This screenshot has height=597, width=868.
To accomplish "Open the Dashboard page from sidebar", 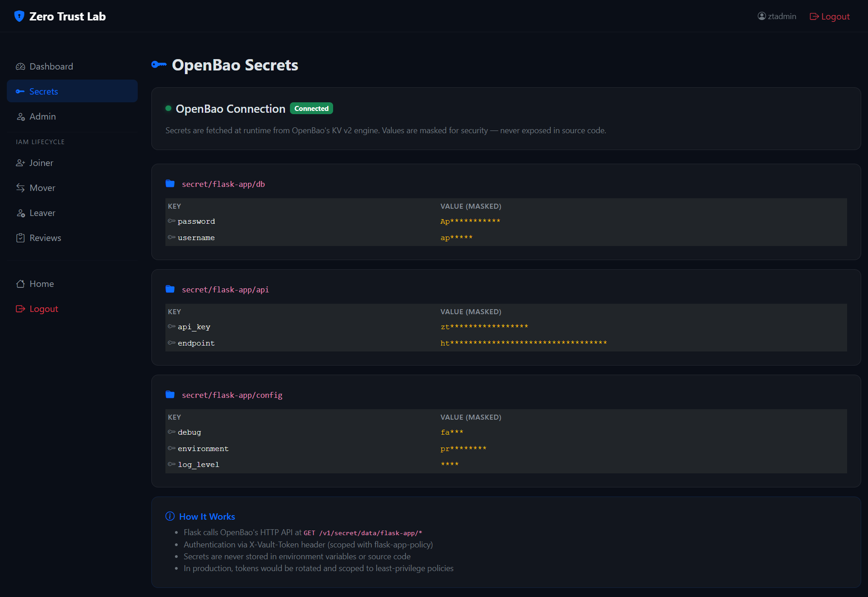I will pyautogui.click(x=51, y=66).
